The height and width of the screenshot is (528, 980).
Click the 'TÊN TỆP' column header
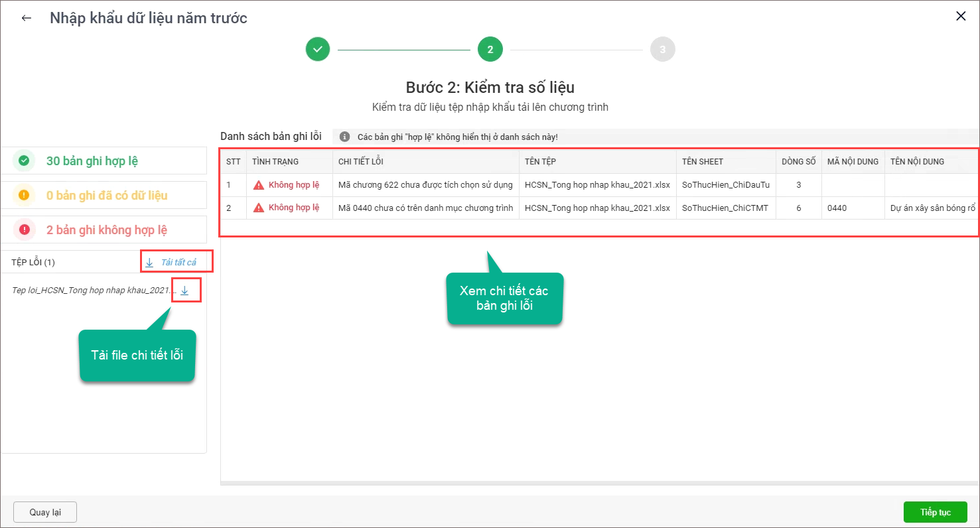tap(540, 161)
